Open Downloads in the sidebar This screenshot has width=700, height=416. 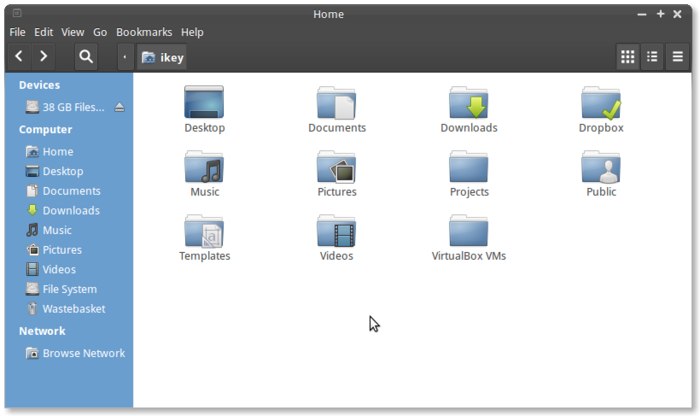pos(69,211)
